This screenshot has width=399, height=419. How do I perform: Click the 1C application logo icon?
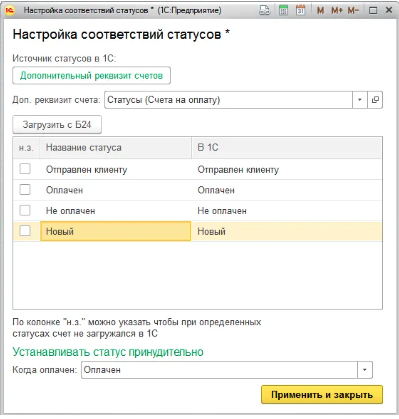point(10,10)
